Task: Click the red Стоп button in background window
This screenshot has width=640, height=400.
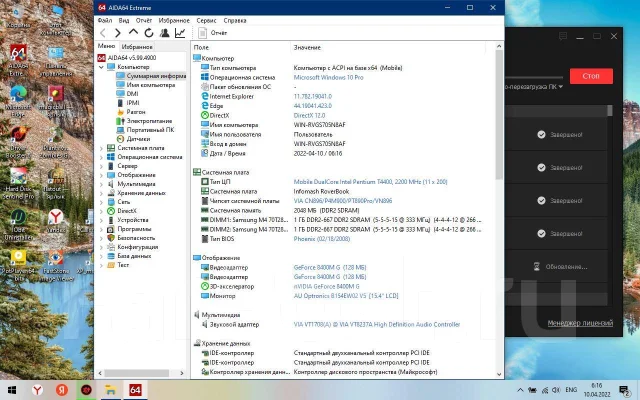Action: (x=591, y=76)
